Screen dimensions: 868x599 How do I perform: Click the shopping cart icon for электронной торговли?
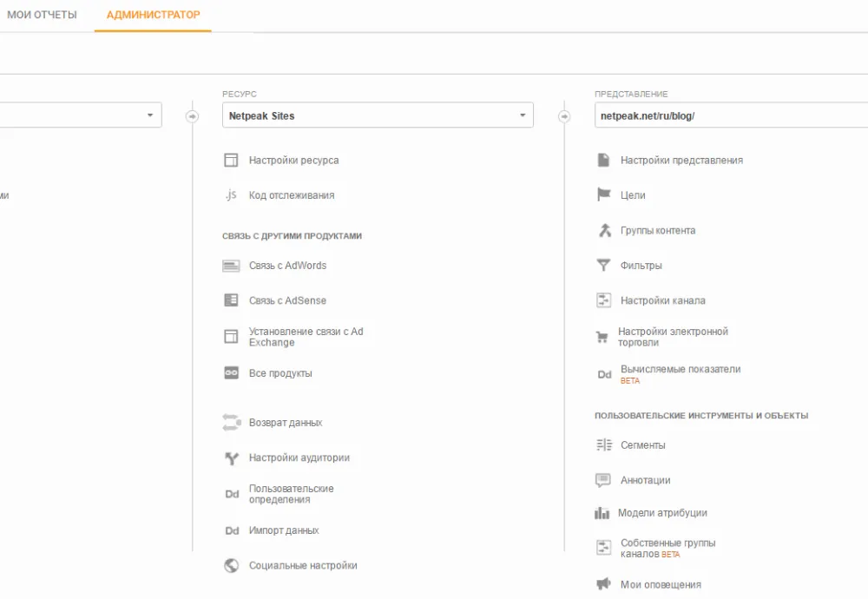pos(602,337)
